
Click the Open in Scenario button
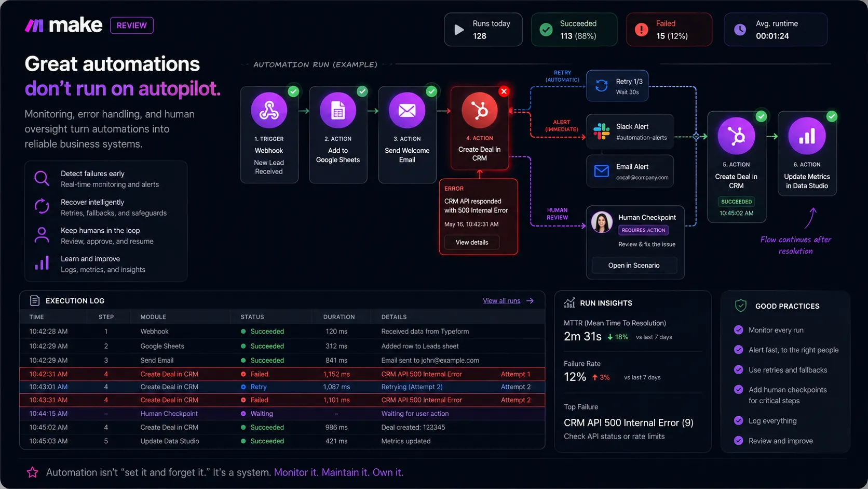634,265
